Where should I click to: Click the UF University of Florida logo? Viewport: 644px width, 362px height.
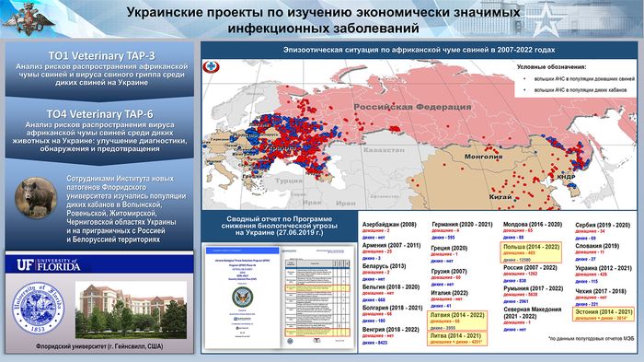49,264
